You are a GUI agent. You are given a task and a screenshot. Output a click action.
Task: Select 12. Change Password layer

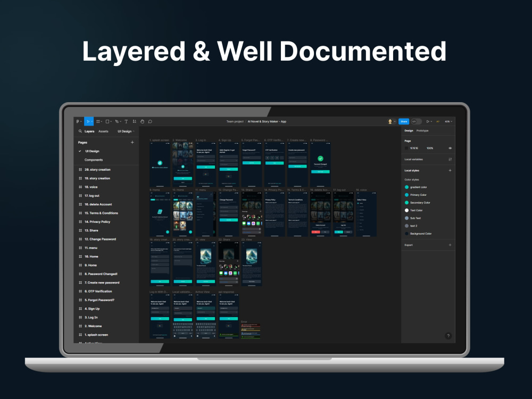pos(100,239)
